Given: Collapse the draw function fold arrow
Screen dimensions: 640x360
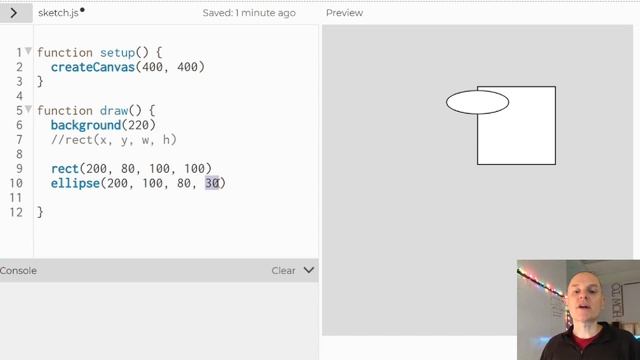Looking at the screenshot, I should click(x=28, y=109).
